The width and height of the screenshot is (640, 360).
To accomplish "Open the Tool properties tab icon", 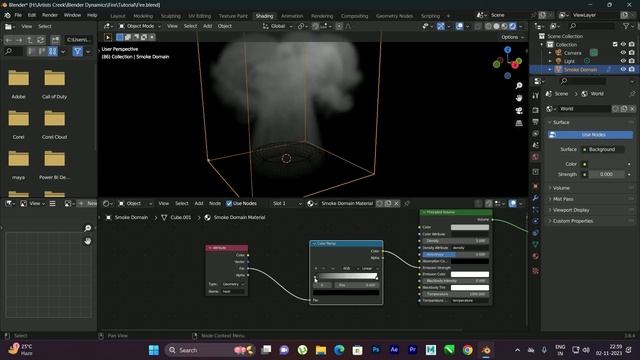I will coord(536,96).
